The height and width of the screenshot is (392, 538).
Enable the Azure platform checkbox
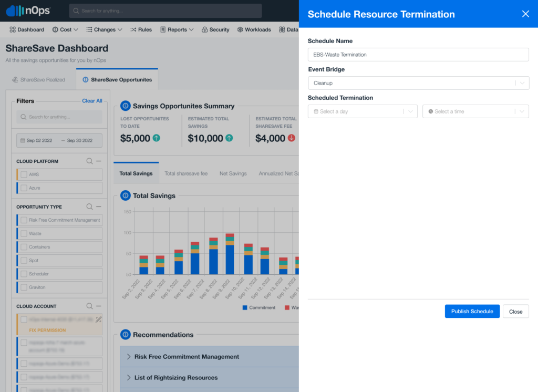tap(24, 188)
